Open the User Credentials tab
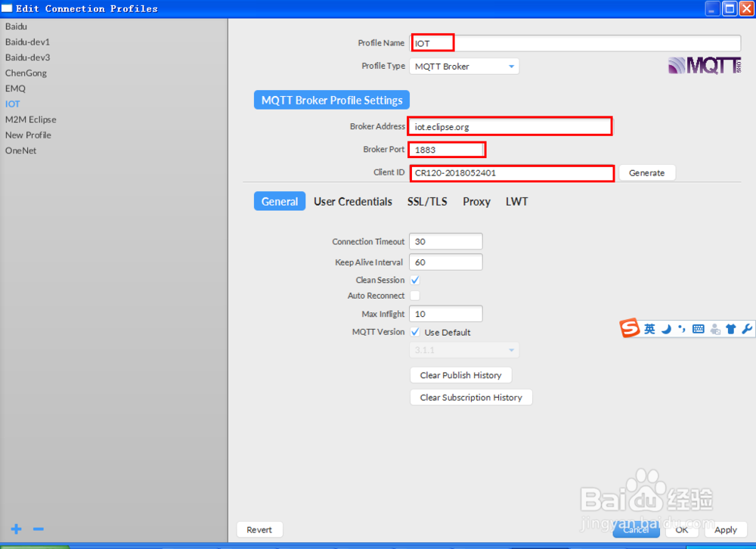The width and height of the screenshot is (756, 549). click(x=353, y=201)
